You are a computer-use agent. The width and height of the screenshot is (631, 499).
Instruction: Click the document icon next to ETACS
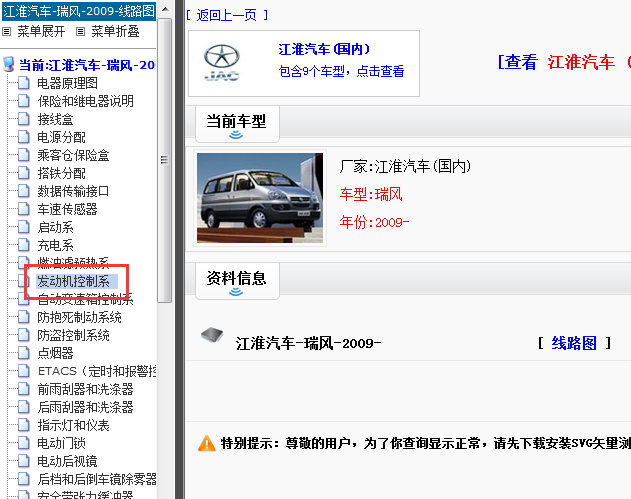[x=24, y=371]
